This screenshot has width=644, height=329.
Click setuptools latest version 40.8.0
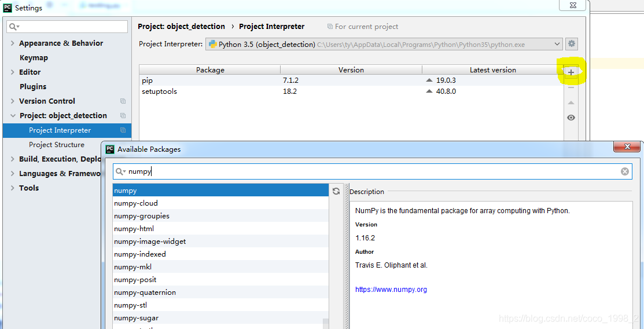[x=446, y=92]
